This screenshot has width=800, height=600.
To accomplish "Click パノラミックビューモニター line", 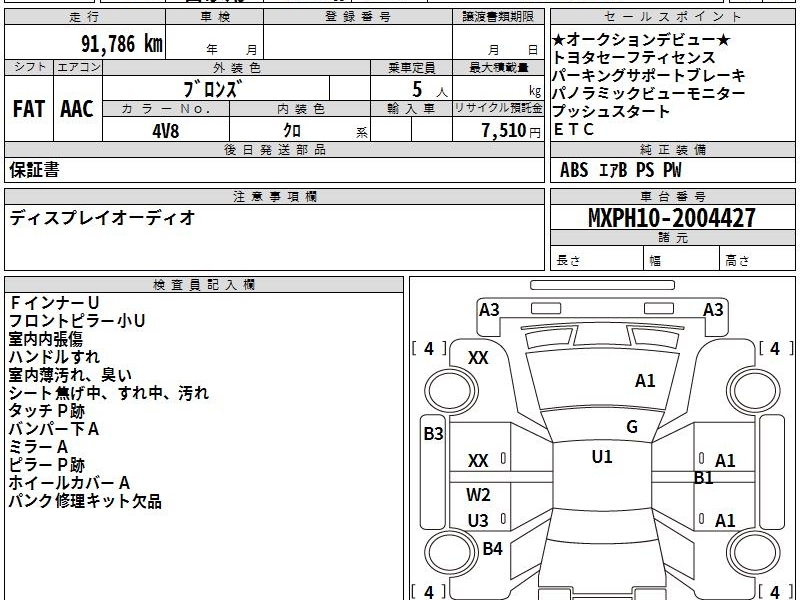I will (648, 93).
